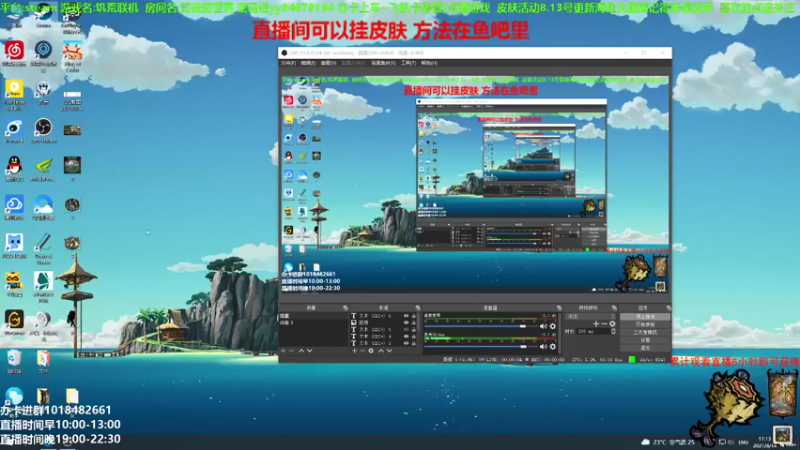The height and width of the screenshot is (450, 800).
Task: Toggle lock on 文本 (GDI+) 6 source
Action: click(414, 316)
